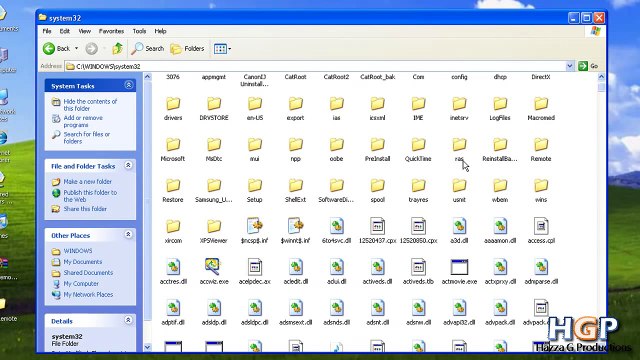Click Add or remove programs link
640x360 pixels.
point(83,121)
